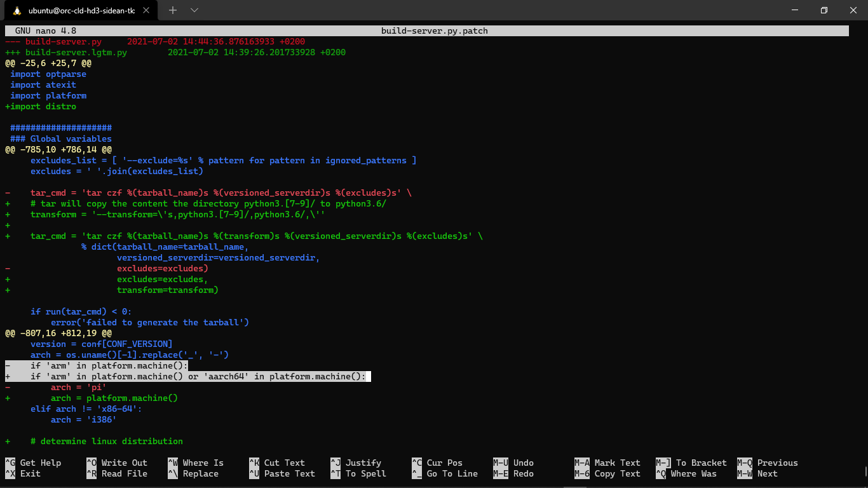The height and width of the screenshot is (488, 868).
Task: Click the Cut Text shortcut label
Action: 284,463
